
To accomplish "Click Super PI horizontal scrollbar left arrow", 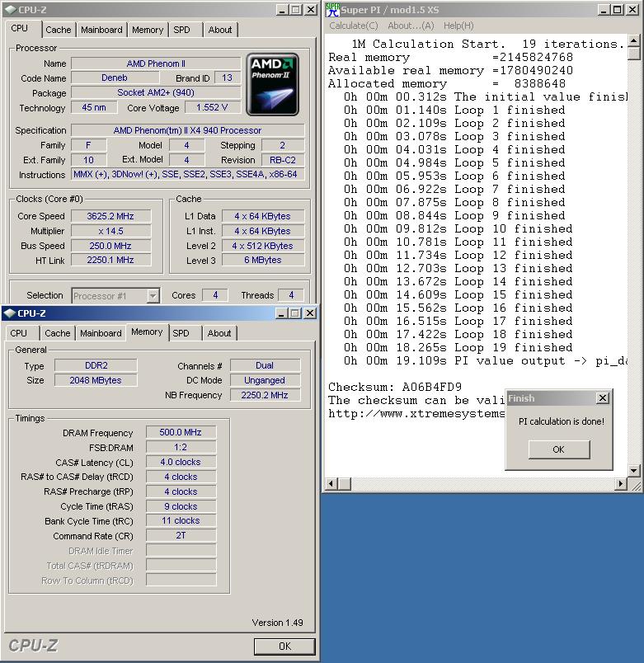I will [x=332, y=483].
